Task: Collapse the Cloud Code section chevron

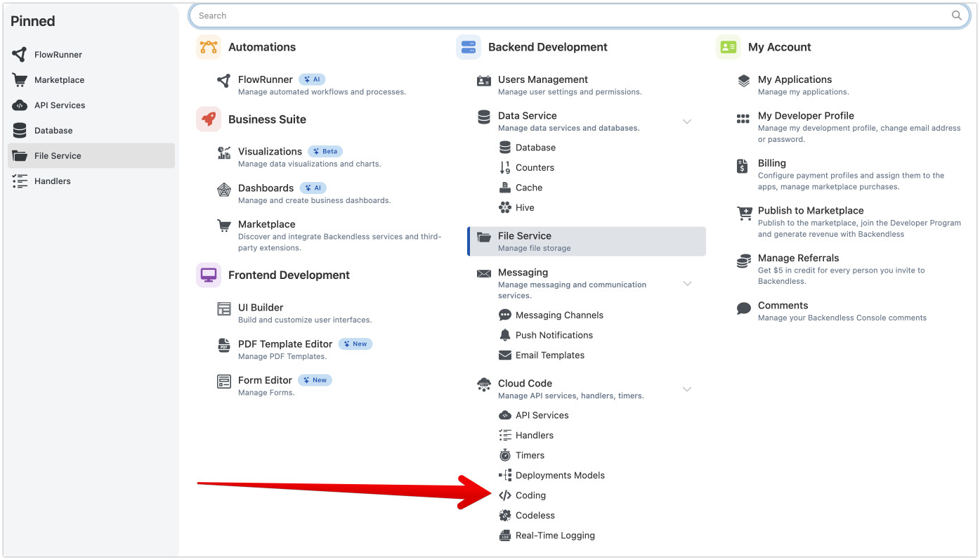Action: (687, 389)
